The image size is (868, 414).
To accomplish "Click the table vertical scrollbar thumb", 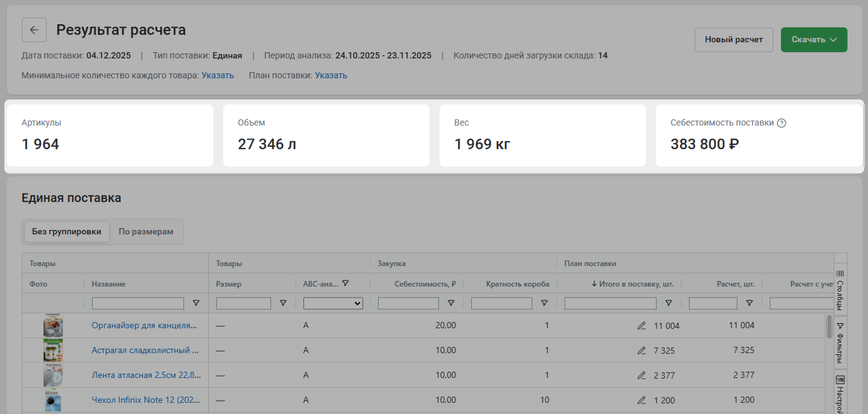I will pos(829,327).
